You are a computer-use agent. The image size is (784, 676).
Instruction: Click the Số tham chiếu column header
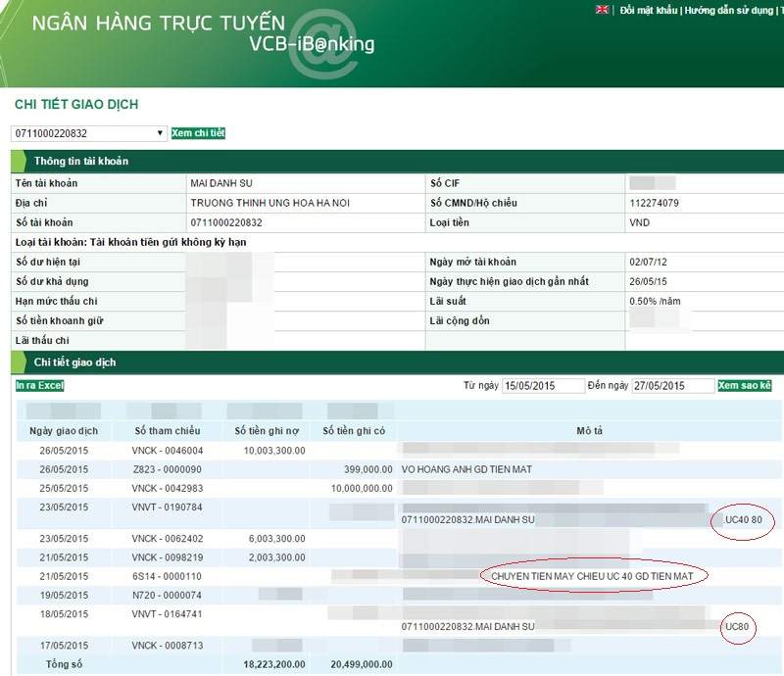point(168,431)
